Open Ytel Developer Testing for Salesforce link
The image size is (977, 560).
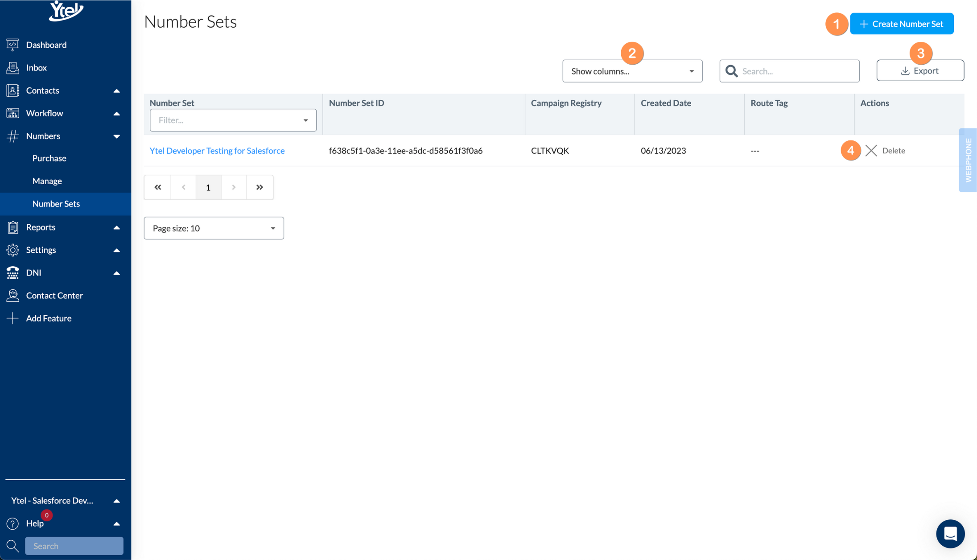pos(217,151)
